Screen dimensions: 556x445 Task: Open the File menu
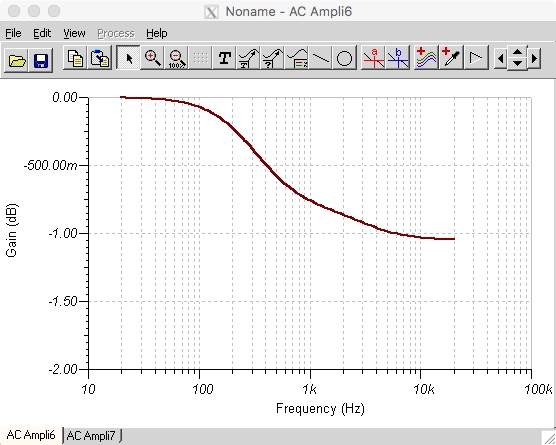pos(13,33)
